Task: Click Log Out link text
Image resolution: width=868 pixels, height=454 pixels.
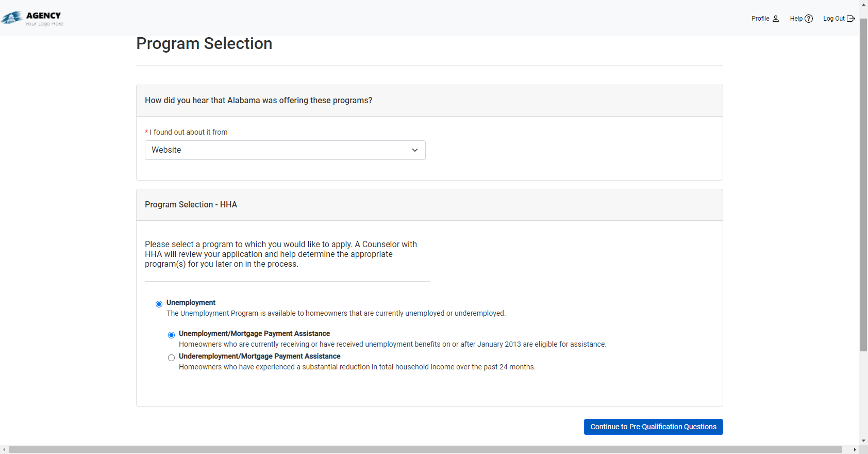Action: (x=833, y=19)
